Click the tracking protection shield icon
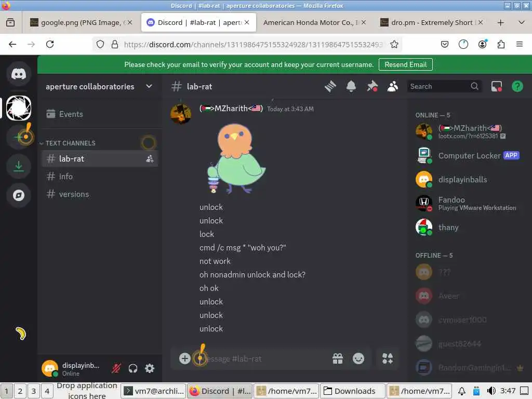Screen dimensions: 532x399 click(x=100, y=45)
